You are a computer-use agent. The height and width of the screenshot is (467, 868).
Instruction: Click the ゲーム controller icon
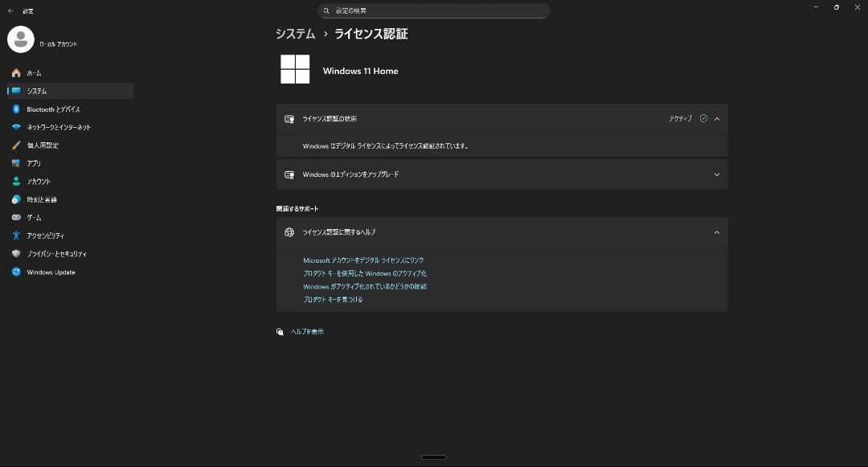[x=16, y=218]
